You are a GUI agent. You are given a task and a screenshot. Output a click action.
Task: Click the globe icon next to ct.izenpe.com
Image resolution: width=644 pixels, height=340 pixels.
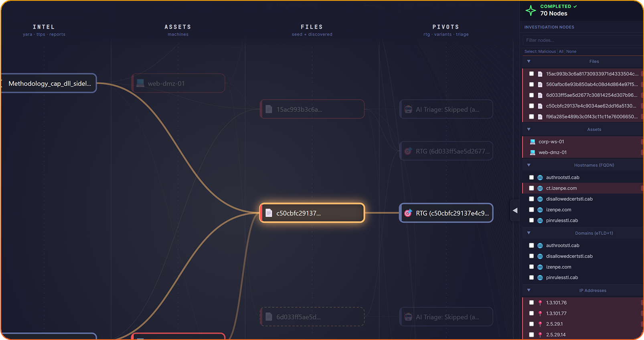click(x=540, y=188)
